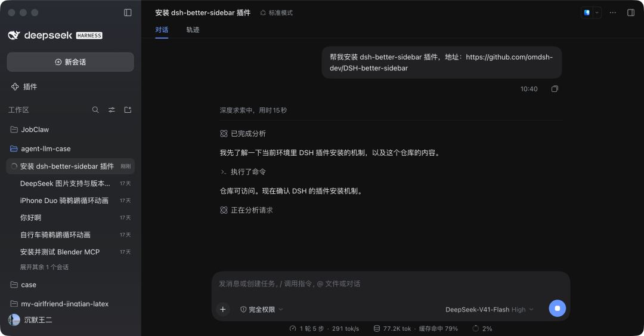Add a new workspace folder icon

[x=128, y=110]
